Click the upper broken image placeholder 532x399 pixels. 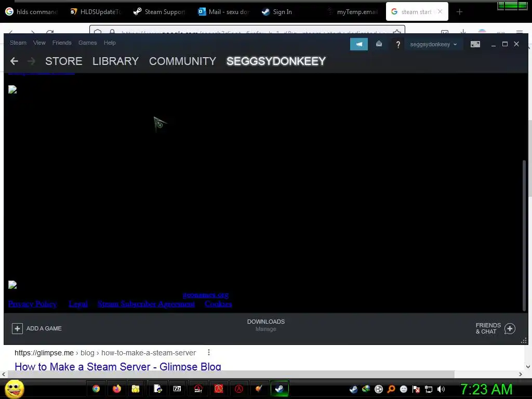(12, 89)
